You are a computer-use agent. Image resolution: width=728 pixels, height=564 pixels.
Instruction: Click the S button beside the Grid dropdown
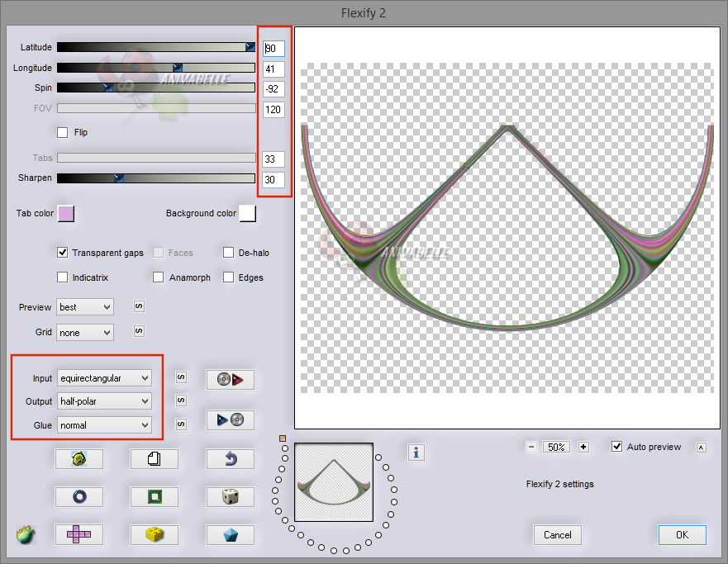tap(139, 331)
